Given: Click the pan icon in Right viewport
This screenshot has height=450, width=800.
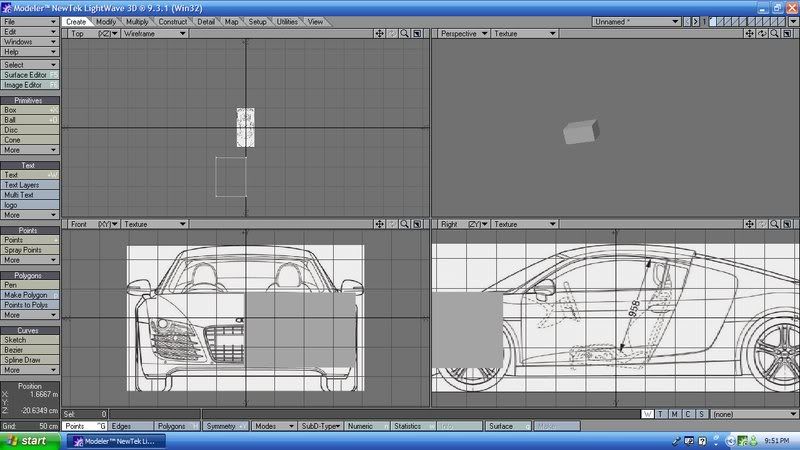Looking at the screenshot, I should [749, 224].
